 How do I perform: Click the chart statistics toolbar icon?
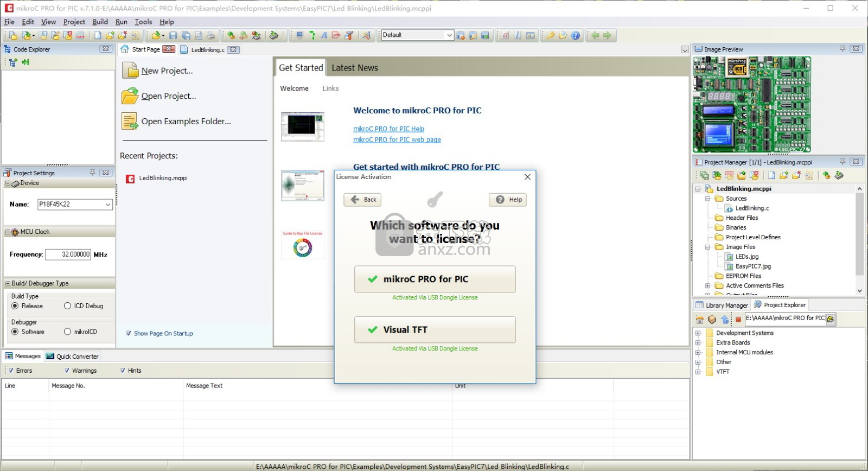(x=530, y=36)
